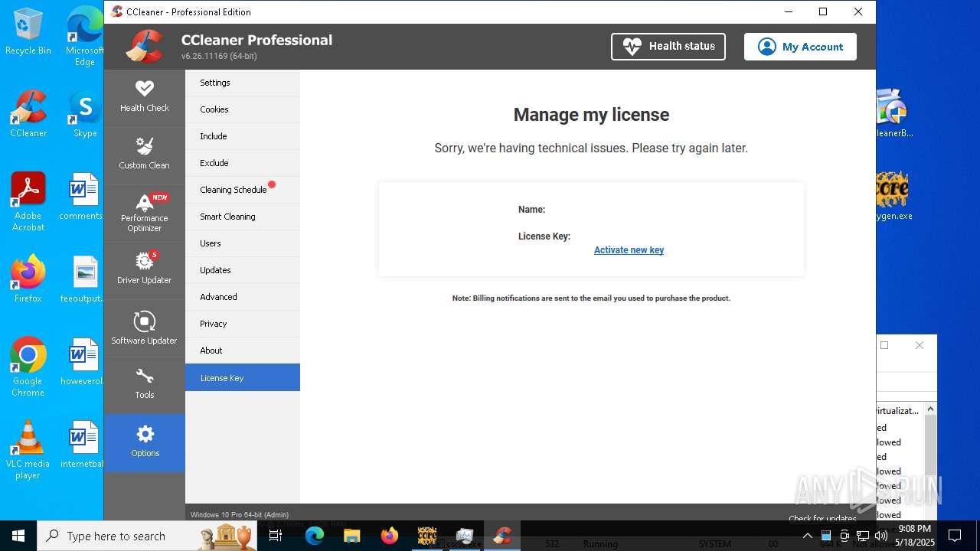This screenshot has width=980, height=551.
Task: Open the Exclude options page
Action: [x=242, y=163]
